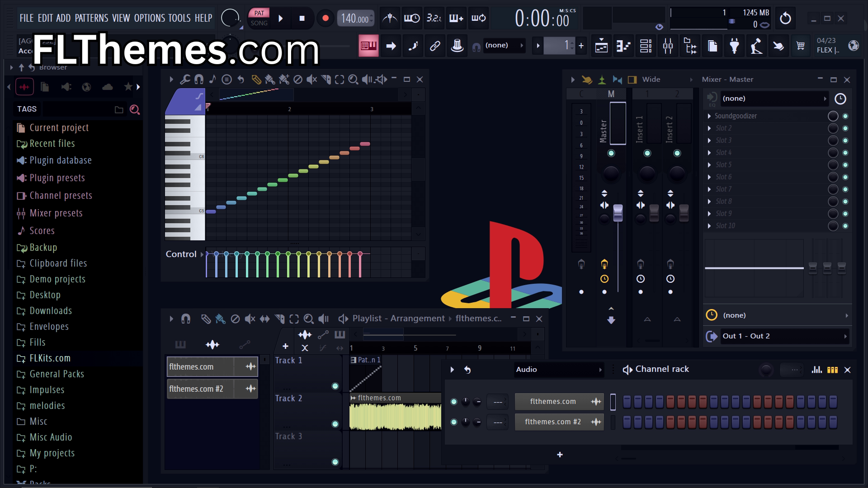
Task: Adjust the Master track volume fader
Action: (618, 213)
